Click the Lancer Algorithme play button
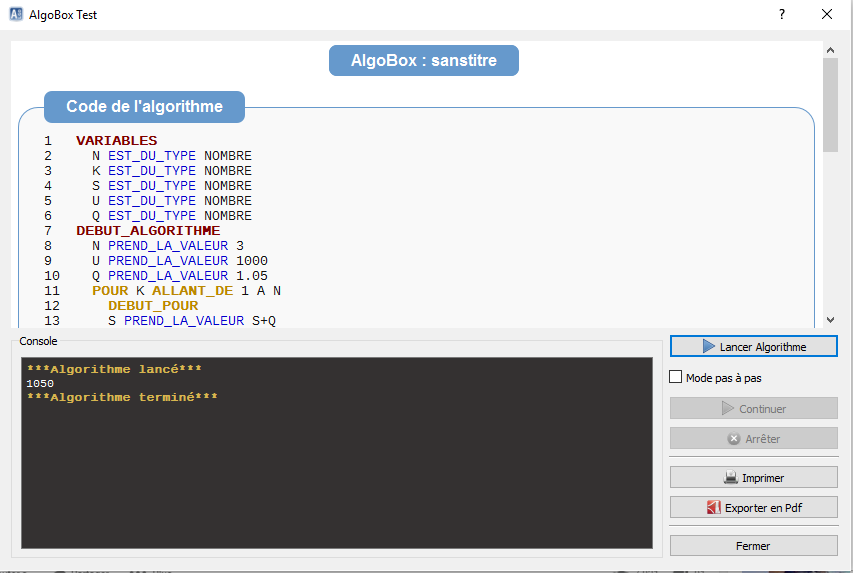Viewport: 853px width, 573px height. [x=753, y=346]
